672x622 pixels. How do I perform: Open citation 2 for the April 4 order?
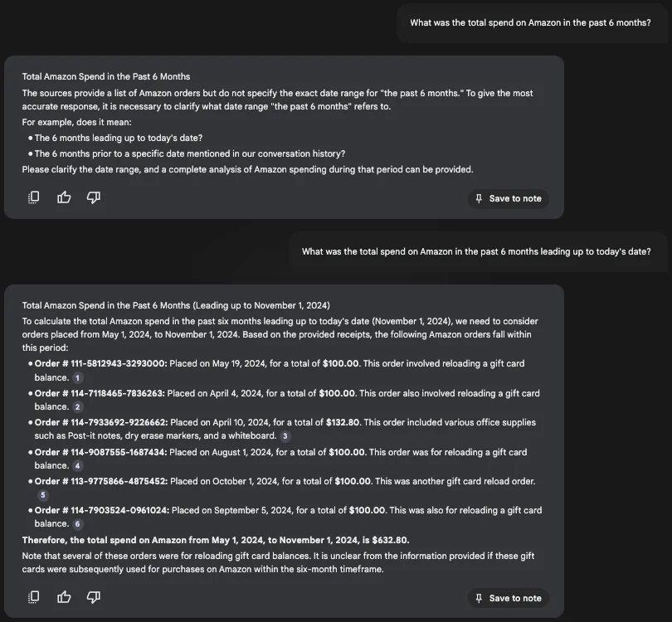(x=78, y=407)
